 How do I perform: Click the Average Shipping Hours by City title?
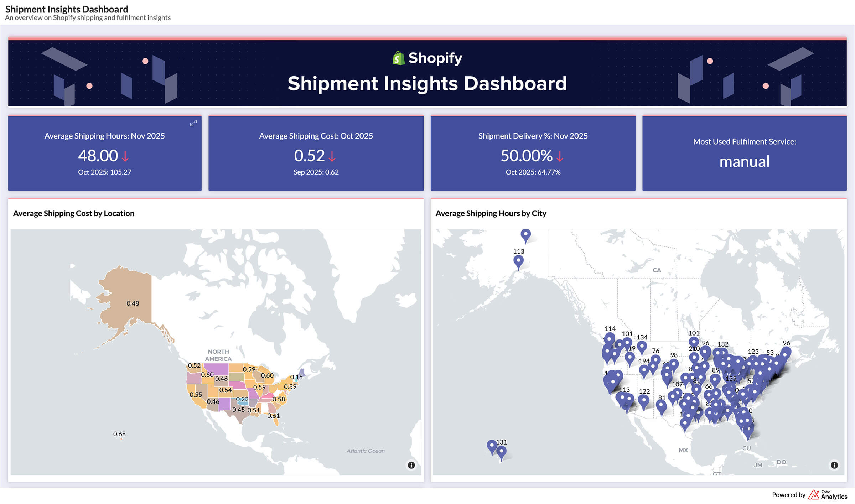(491, 213)
